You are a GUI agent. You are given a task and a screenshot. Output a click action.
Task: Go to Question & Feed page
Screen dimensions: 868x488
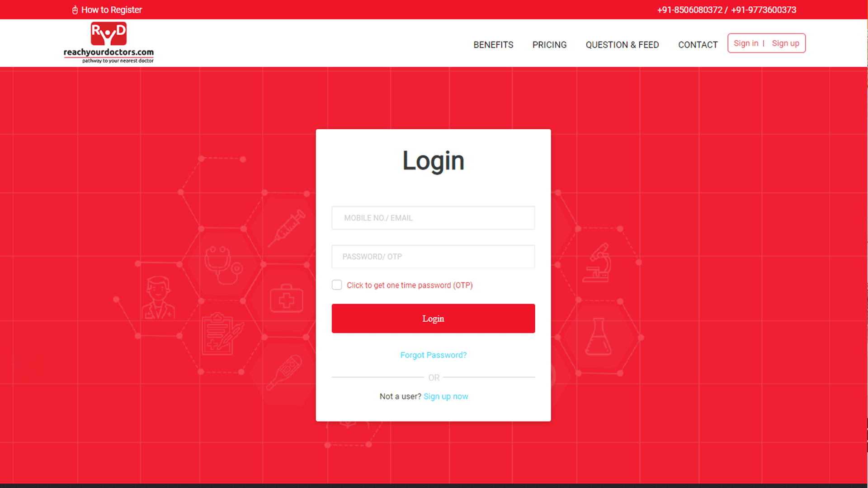pyautogui.click(x=622, y=45)
